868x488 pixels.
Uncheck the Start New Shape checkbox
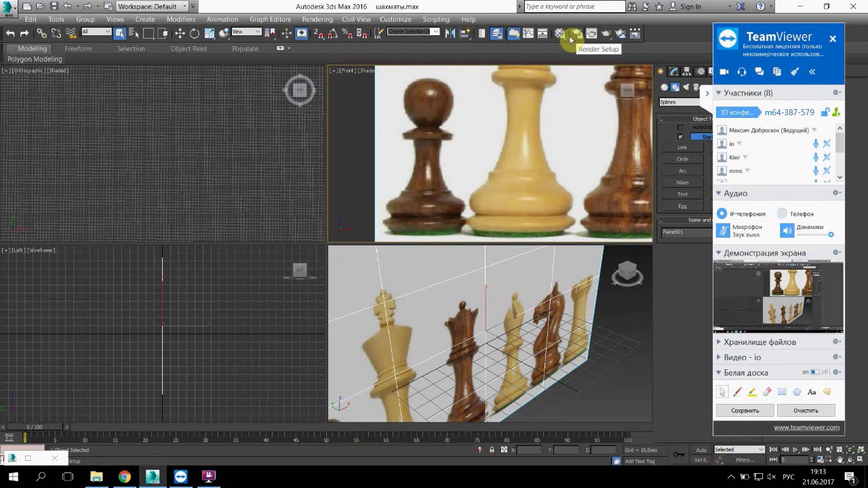click(x=680, y=136)
